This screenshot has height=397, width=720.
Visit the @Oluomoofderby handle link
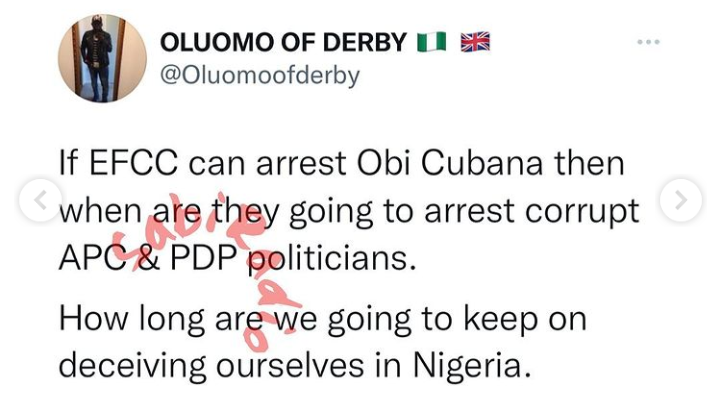click(260, 75)
